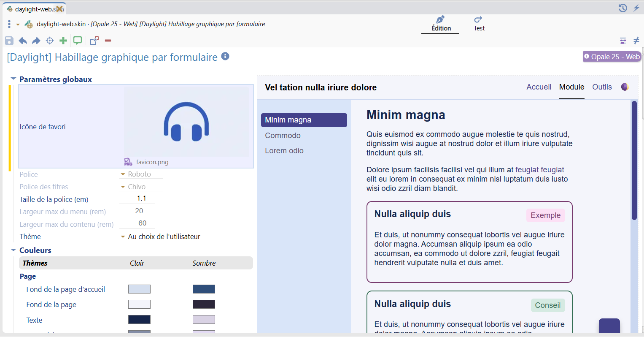Click the crosshair locate icon
644x337 pixels.
(x=50, y=41)
